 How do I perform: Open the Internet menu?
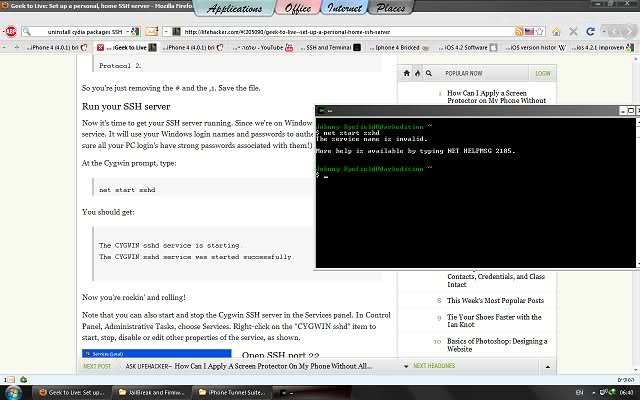click(x=344, y=8)
